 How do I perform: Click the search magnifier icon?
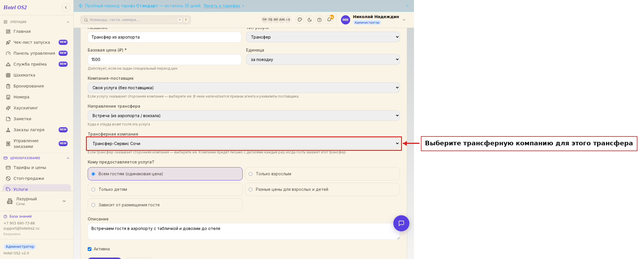point(86,20)
